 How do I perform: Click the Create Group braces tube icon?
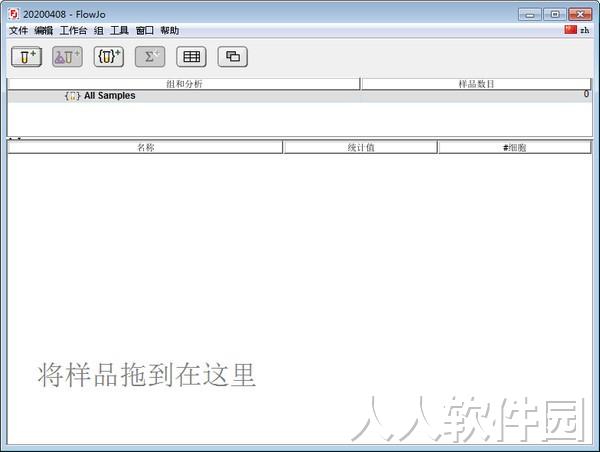click(109, 57)
